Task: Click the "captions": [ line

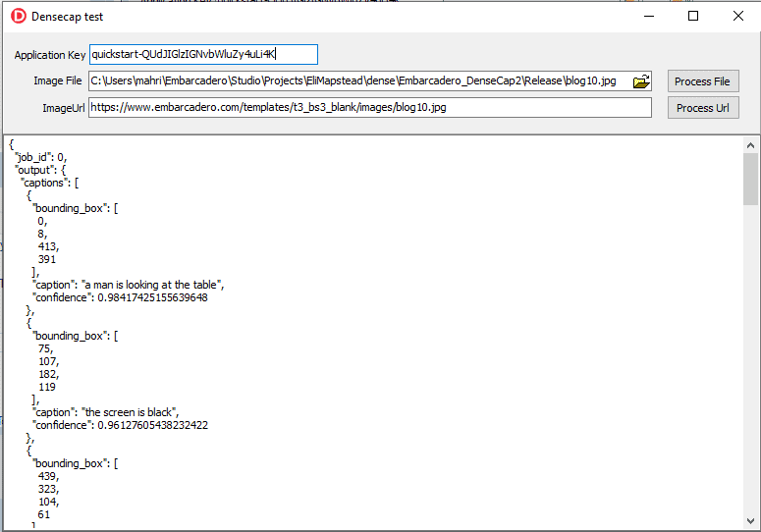Action: (49, 183)
